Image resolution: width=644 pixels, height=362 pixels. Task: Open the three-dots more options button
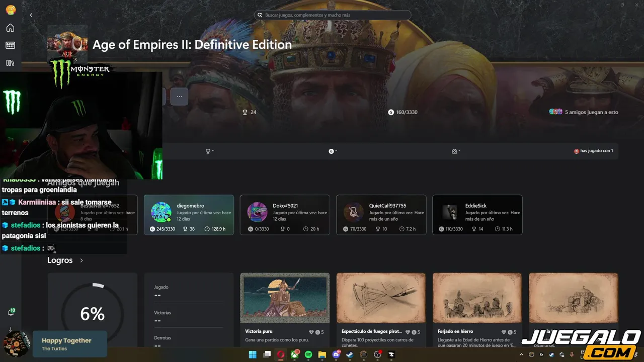coord(179,96)
